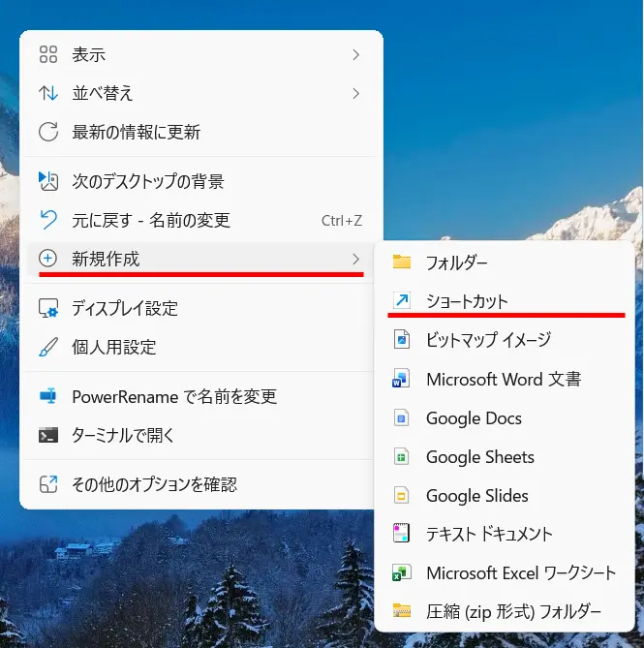The image size is (644, 648).
Task: Open the 並べ替え menu entry
Action: tap(201, 93)
